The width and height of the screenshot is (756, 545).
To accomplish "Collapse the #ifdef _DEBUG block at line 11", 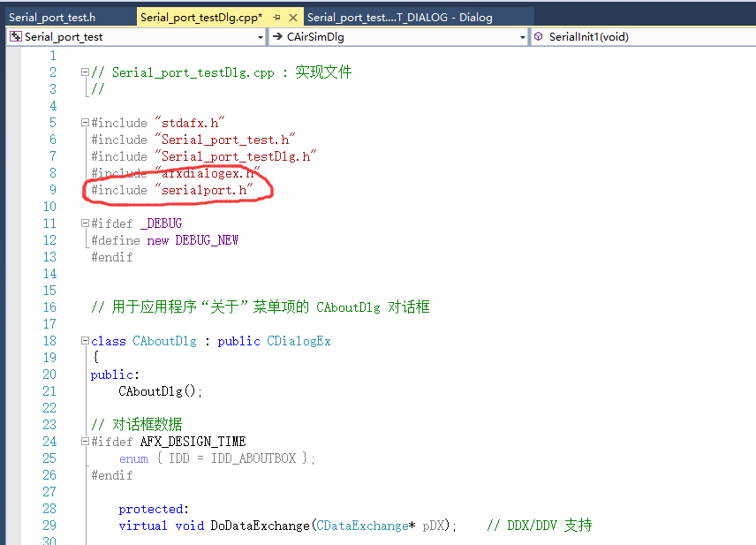I will (x=84, y=223).
